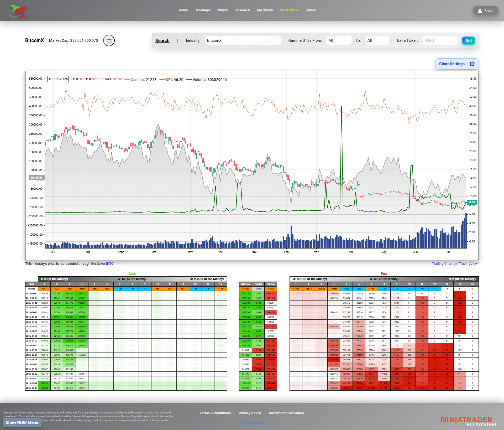Image resolution: width=504 pixels, height=430 pixels.
Task: Click the NinjaTrader Ecosystem logo
Action: pyautogui.click(x=468, y=422)
